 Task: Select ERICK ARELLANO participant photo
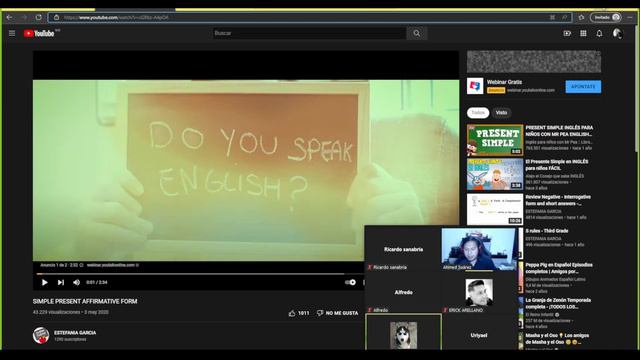479,292
